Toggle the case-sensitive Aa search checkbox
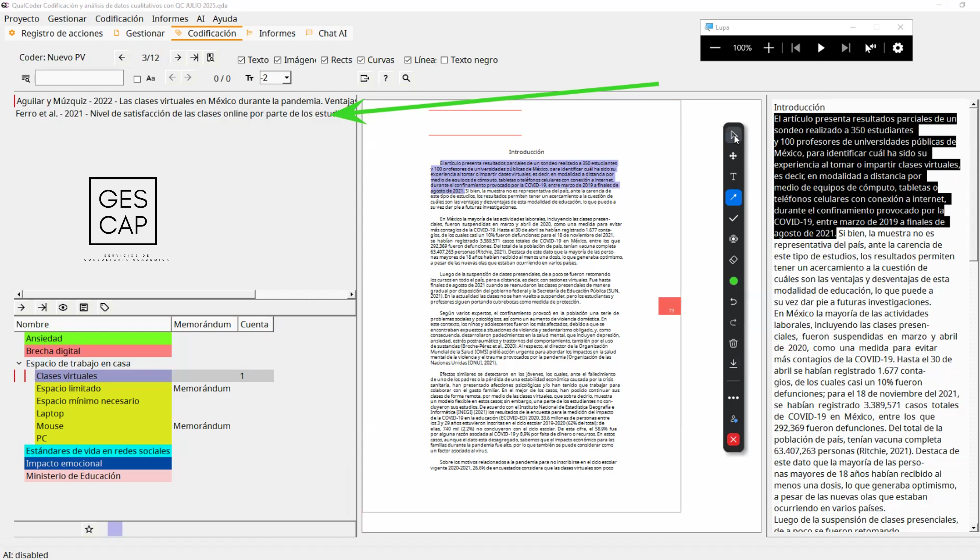Screen dimensions: 980x560 pos(137,79)
